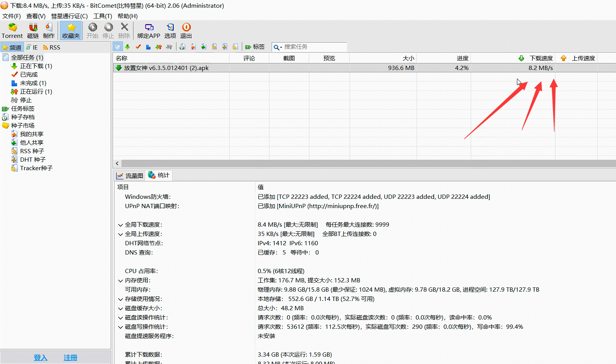
Task: Expand the 存储使用情况 row
Action: click(121, 299)
